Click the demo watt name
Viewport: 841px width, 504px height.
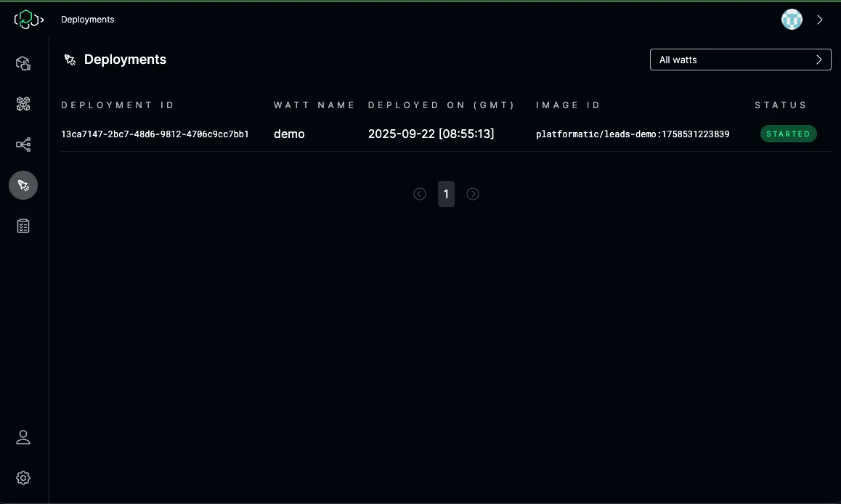pyautogui.click(x=289, y=134)
